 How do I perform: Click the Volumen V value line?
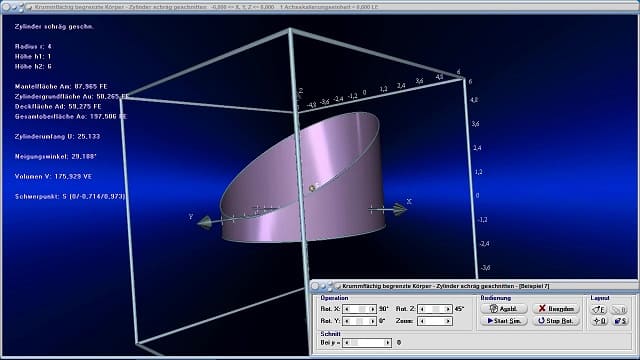53,176
